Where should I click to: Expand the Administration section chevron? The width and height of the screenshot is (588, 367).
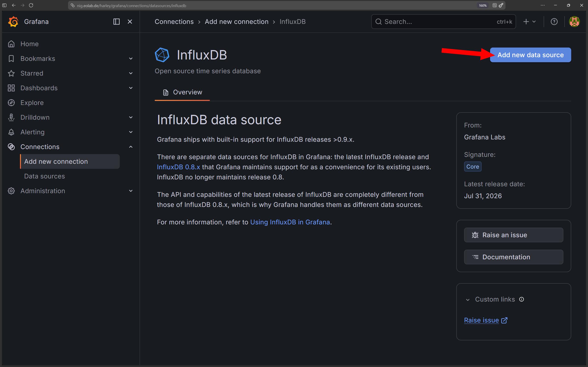(131, 191)
